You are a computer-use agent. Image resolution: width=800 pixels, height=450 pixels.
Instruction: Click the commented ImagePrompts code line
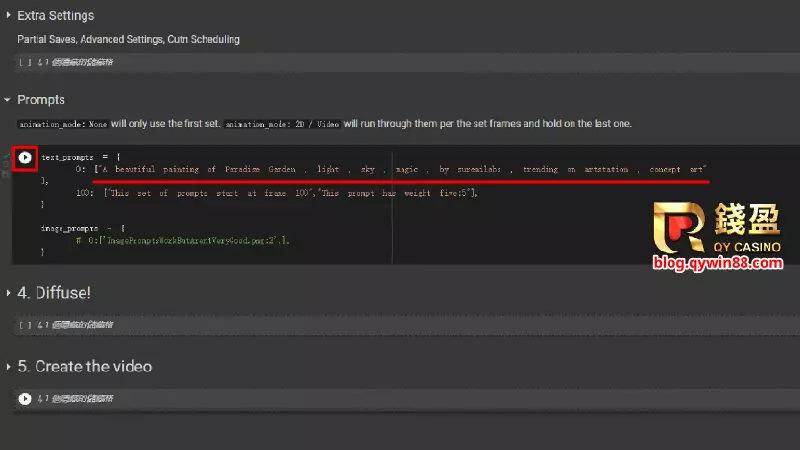tap(180, 241)
